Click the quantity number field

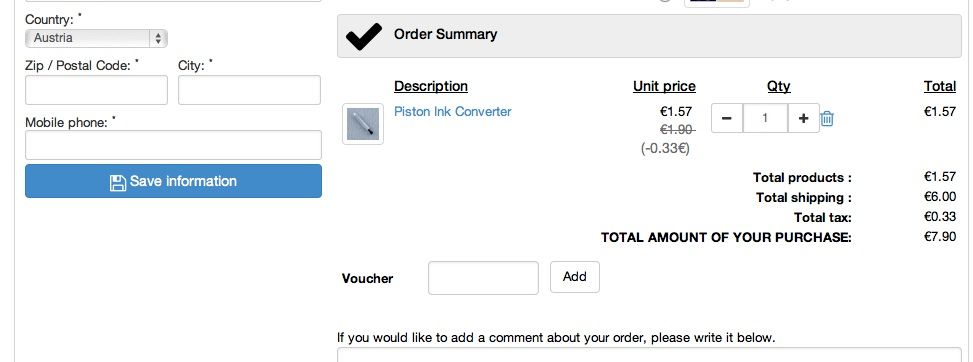[766, 118]
